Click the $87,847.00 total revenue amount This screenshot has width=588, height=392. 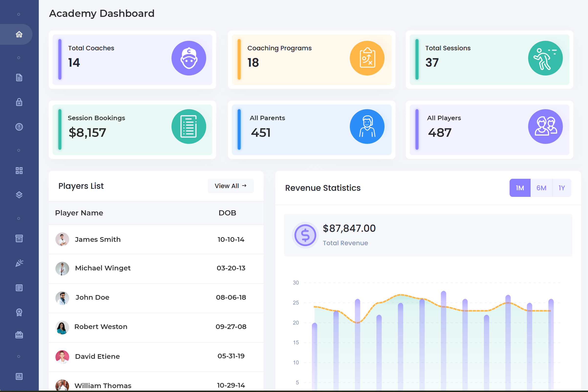coord(349,228)
